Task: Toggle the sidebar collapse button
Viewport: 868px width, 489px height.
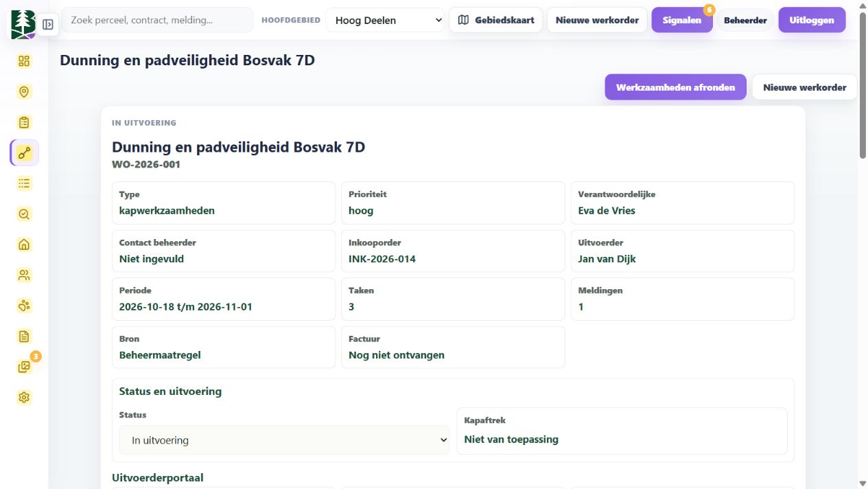Action: click(x=47, y=25)
